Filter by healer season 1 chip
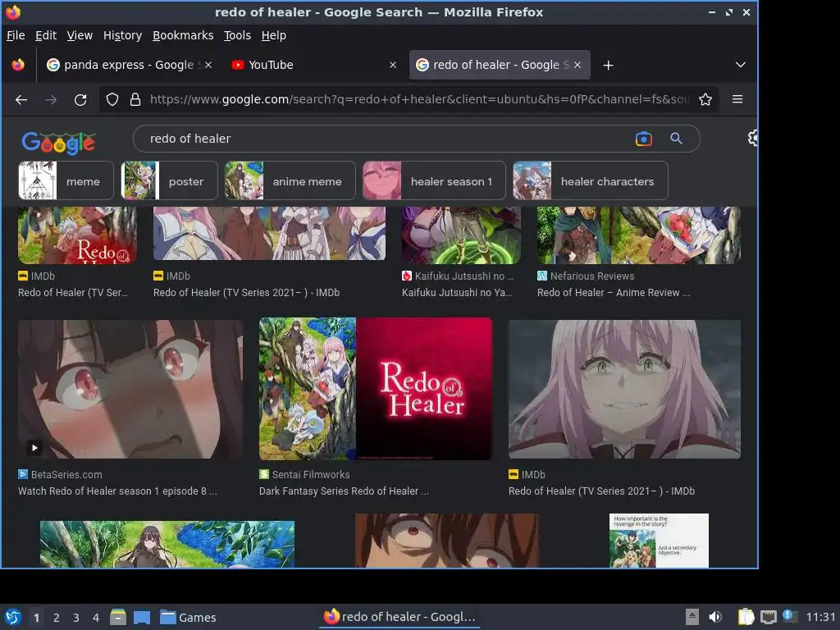 [x=434, y=181]
